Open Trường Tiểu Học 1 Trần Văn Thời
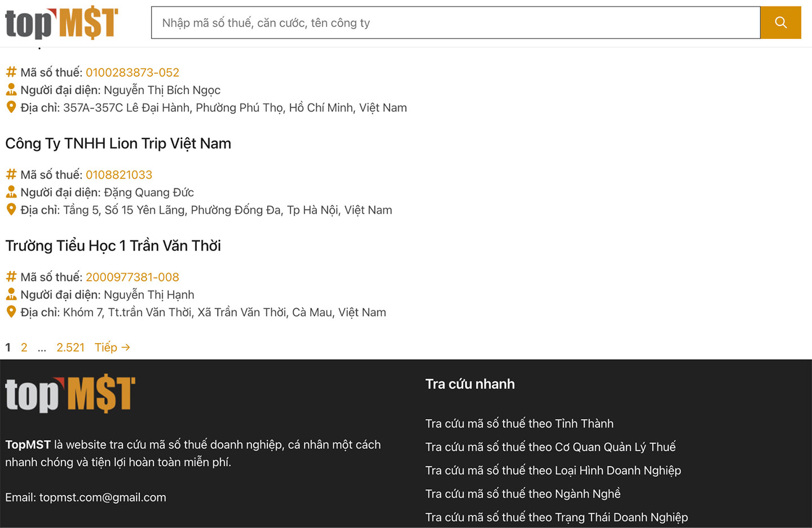Screen dimensions: 812x528 click(x=113, y=245)
